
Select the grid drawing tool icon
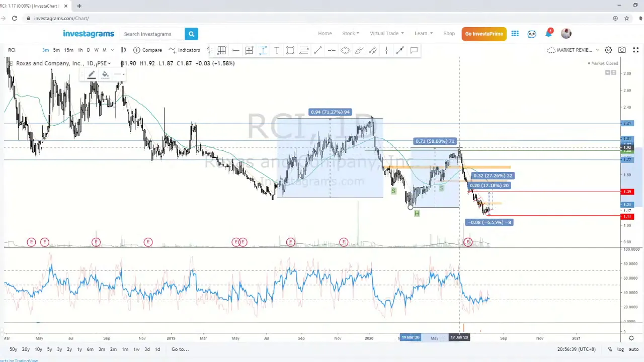click(222, 50)
